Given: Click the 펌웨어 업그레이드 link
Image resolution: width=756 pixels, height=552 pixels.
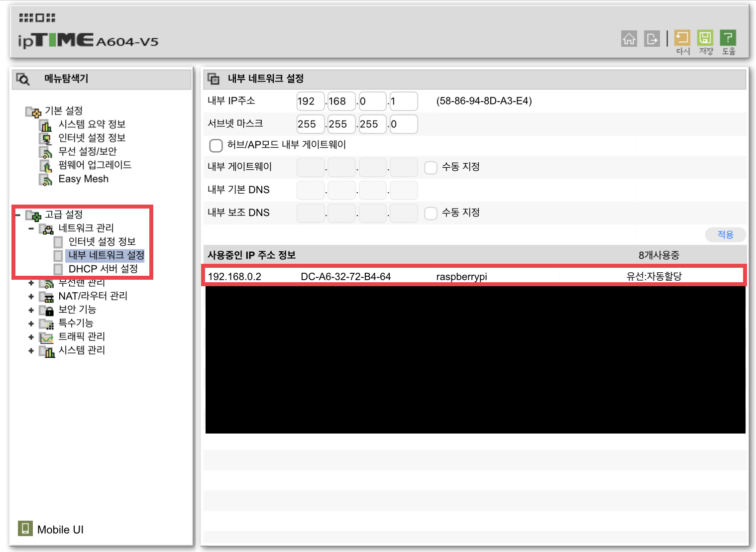Looking at the screenshot, I should (95, 165).
